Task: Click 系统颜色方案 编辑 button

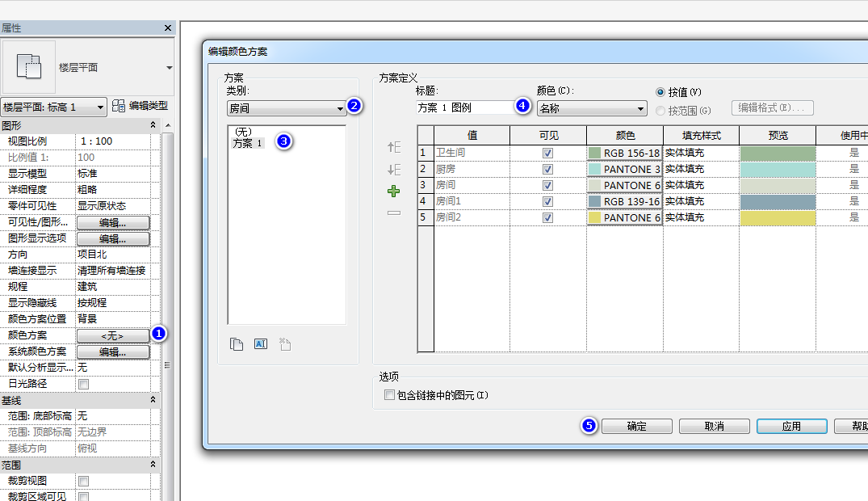Action: (113, 352)
